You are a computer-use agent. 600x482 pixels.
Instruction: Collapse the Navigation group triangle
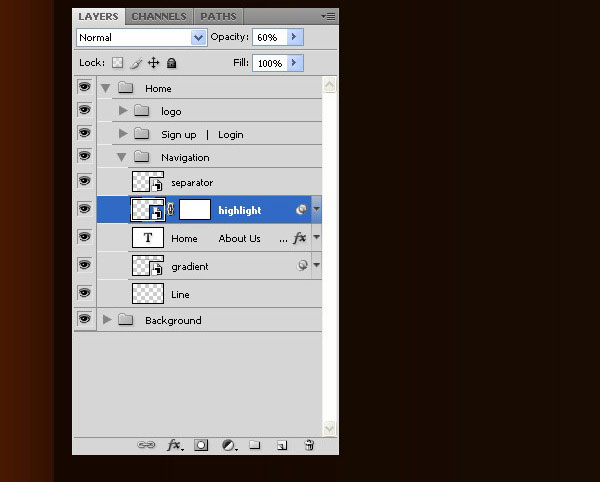(122, 157)
